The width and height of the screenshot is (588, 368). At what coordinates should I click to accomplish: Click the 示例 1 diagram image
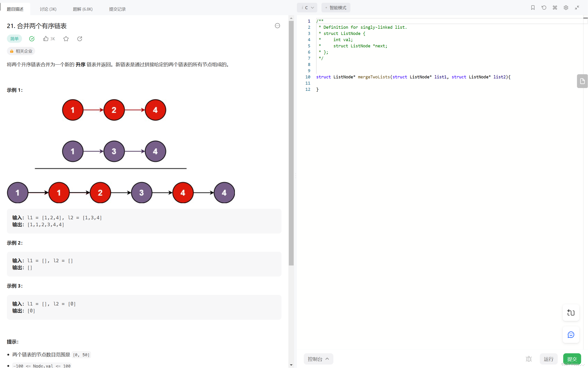[121, 151]
